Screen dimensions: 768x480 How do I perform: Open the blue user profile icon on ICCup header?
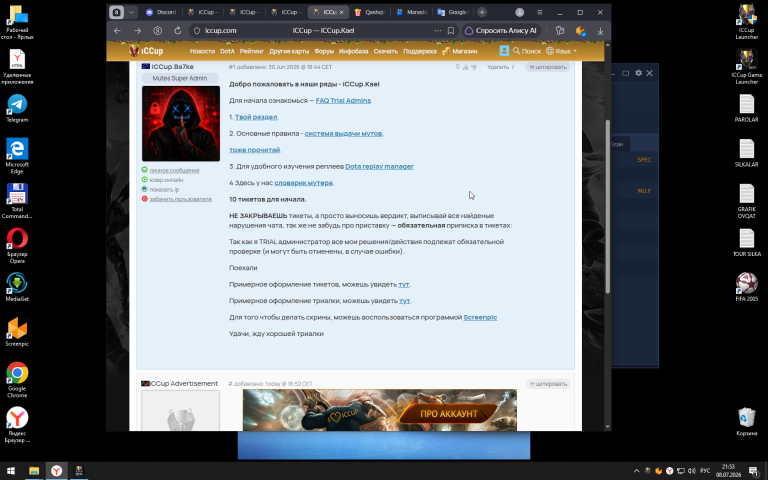click(x=504, y=50)
